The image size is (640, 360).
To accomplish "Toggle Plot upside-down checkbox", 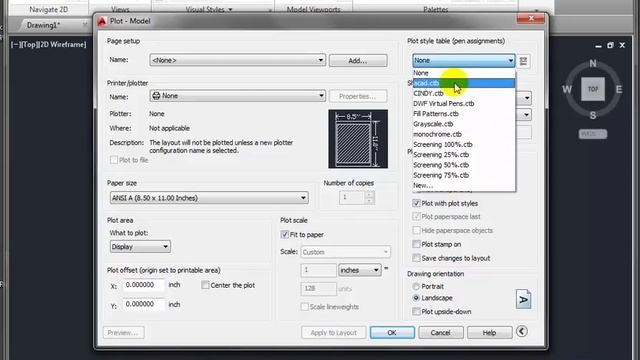I will [x=416, y=311].
